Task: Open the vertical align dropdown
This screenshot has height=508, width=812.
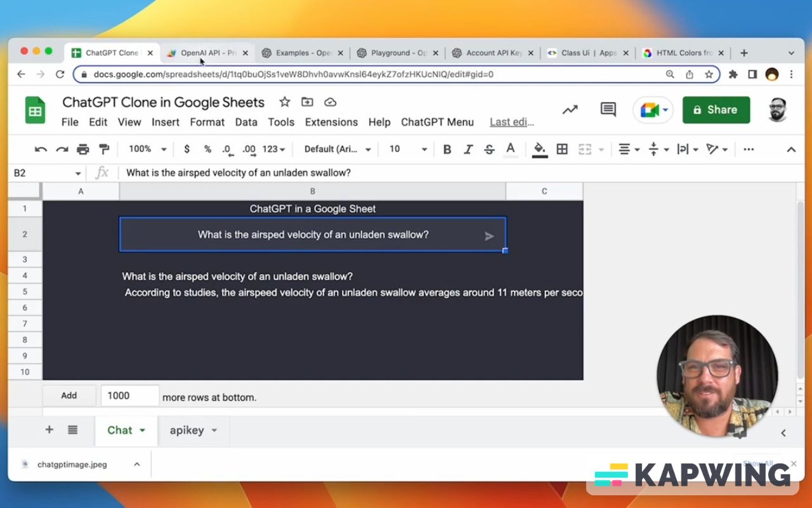Action: (659, 149)
